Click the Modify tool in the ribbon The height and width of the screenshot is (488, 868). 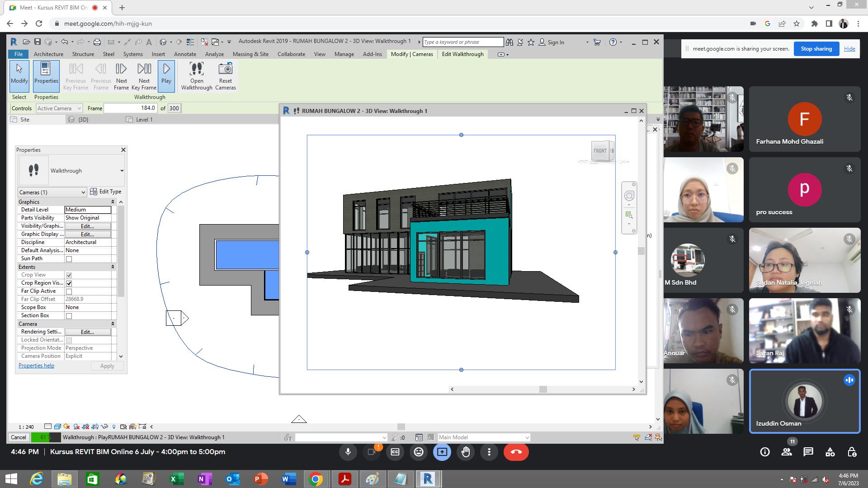click(19, 75)
